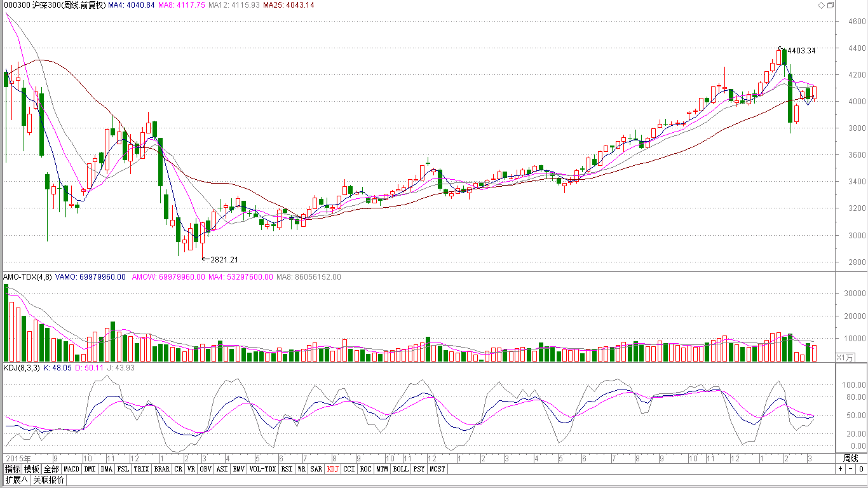Switch indicator to MACD

pyautogui.click(x=72, y=469)
